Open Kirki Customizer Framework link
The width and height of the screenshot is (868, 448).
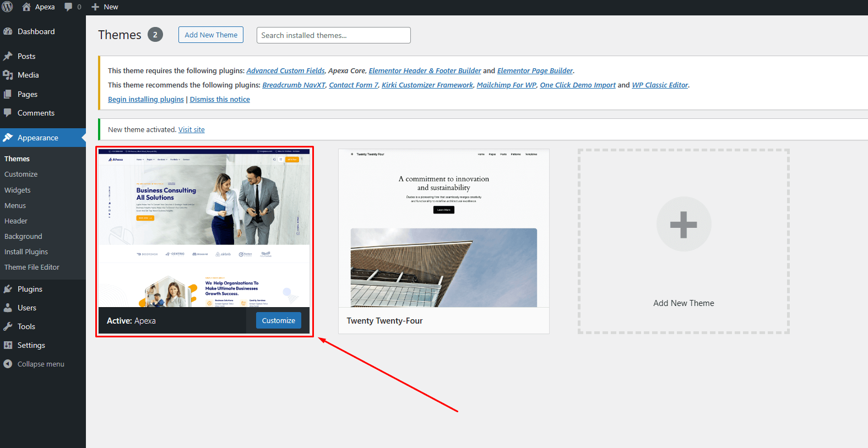coord(427,85)
